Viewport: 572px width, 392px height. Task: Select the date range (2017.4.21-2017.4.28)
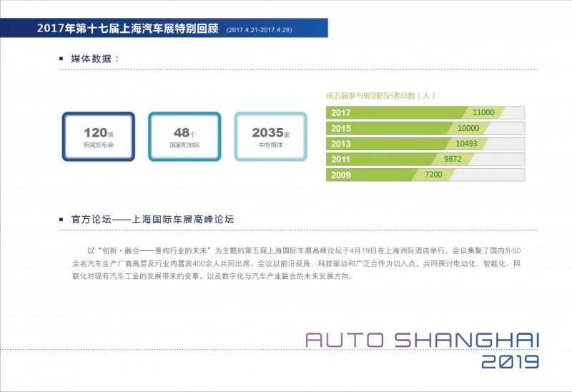[x=259, y=30]
